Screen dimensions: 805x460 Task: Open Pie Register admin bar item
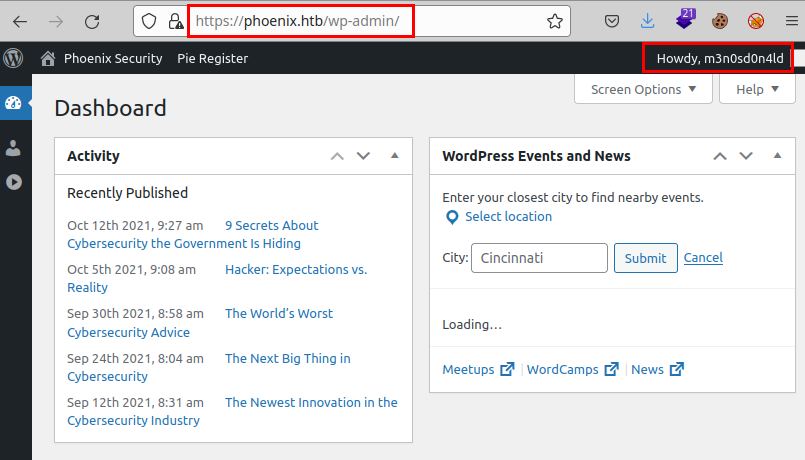(x=213, y=59)
